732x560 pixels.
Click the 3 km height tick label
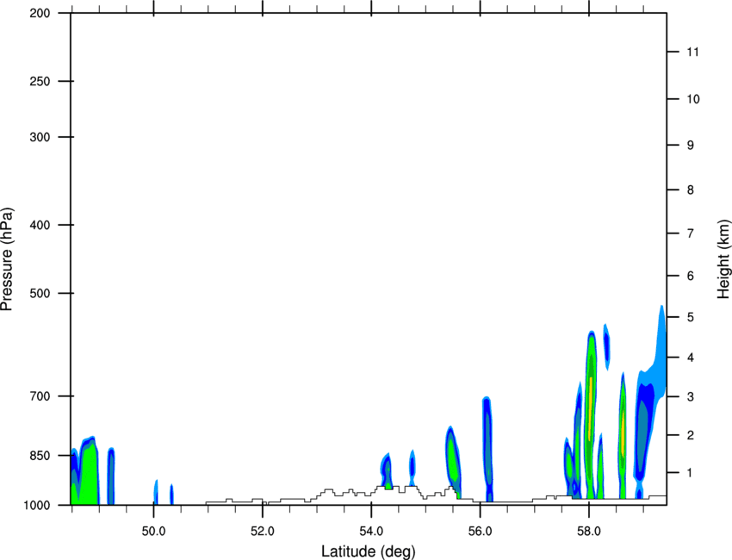(x=691, y=397)
